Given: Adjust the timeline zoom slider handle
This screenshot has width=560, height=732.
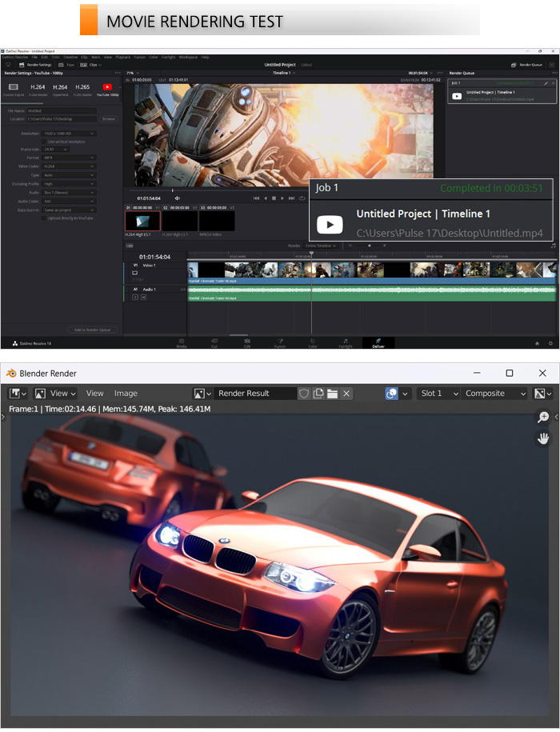Looking at the screenshot, I should point(369,246).
